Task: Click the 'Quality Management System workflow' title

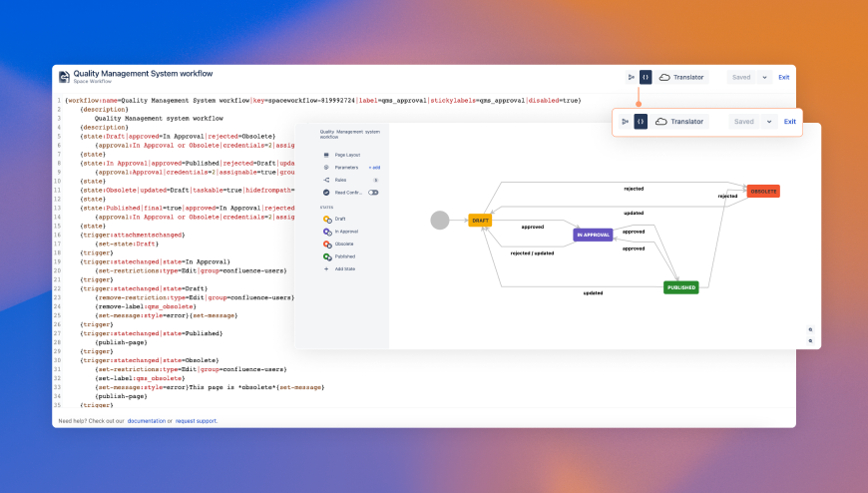Action: pyautogui.click(x=143, y=73)
